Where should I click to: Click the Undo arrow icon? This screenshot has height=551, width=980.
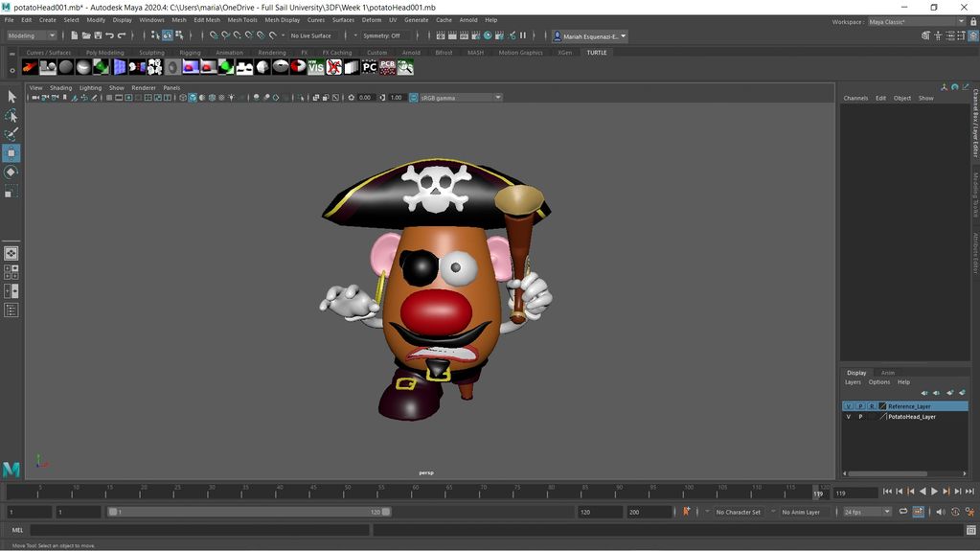109,35
